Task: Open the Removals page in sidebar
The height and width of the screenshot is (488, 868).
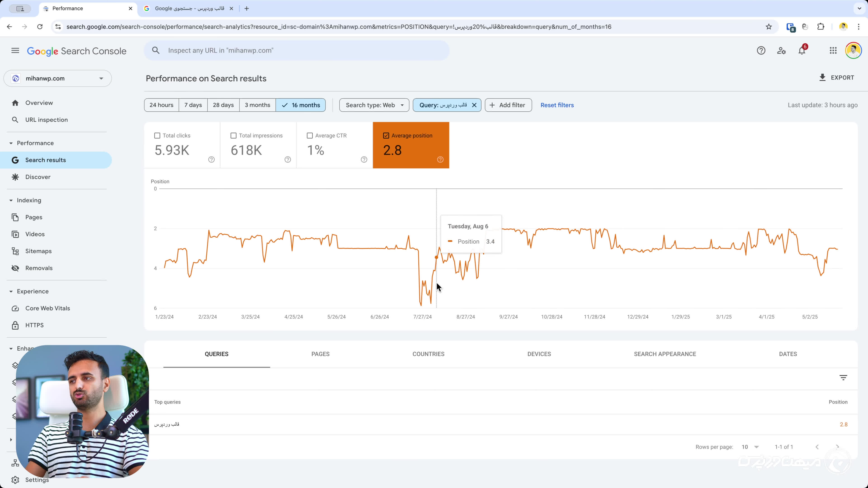Action: 39,268
